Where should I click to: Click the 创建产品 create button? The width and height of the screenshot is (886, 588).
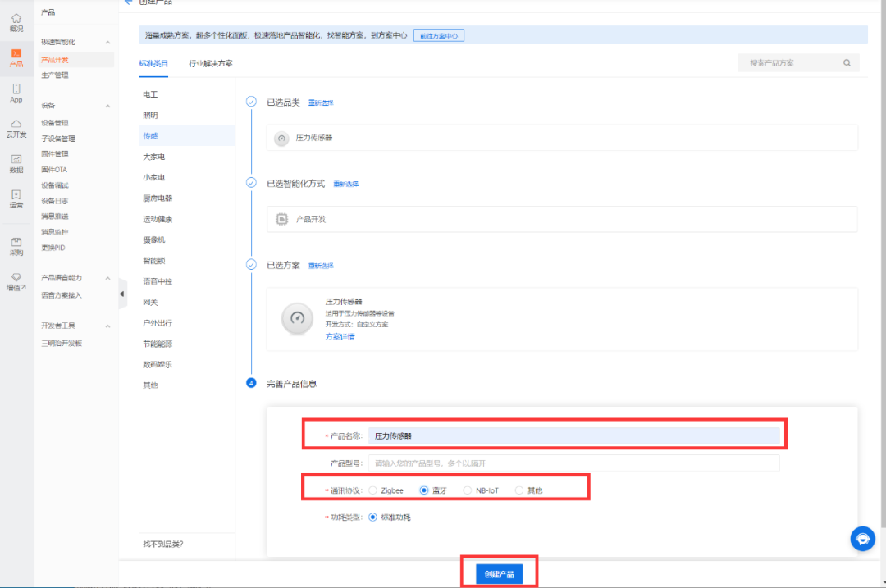[499, 574]
